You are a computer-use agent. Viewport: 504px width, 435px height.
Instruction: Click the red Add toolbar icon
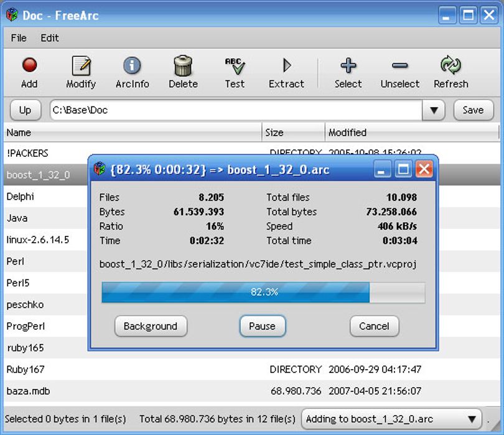click(29, 65)
